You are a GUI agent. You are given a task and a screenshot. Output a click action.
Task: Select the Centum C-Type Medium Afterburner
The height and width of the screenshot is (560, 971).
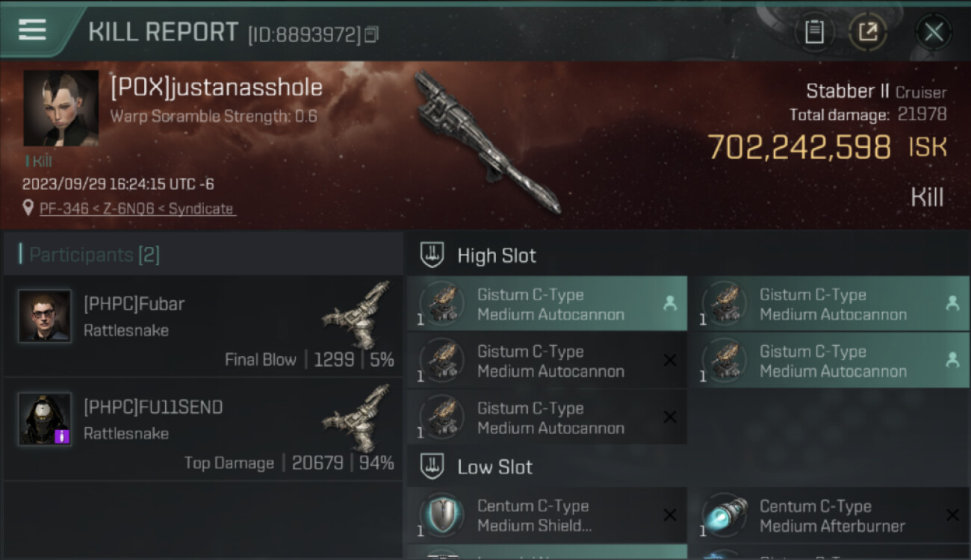[829, 515]
